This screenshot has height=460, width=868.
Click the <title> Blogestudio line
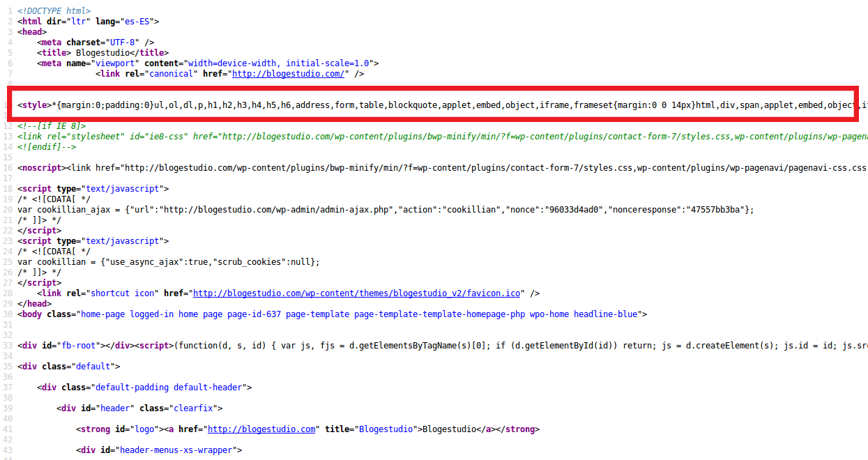click(103, 52)
